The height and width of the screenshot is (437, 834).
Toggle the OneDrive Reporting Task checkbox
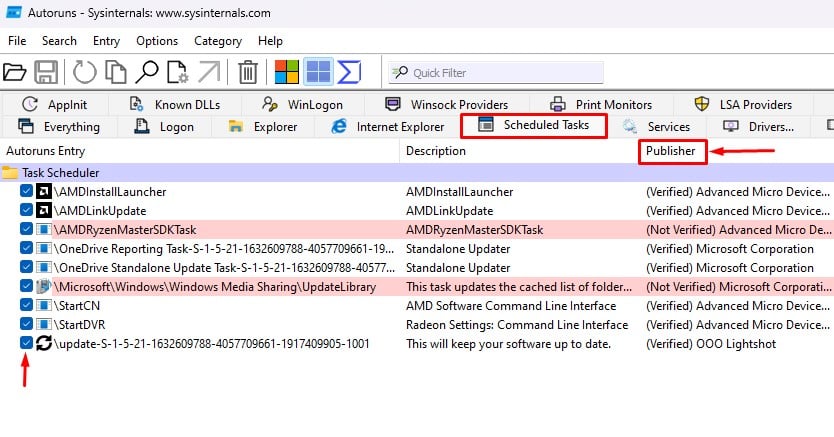(x=26, y=248)
